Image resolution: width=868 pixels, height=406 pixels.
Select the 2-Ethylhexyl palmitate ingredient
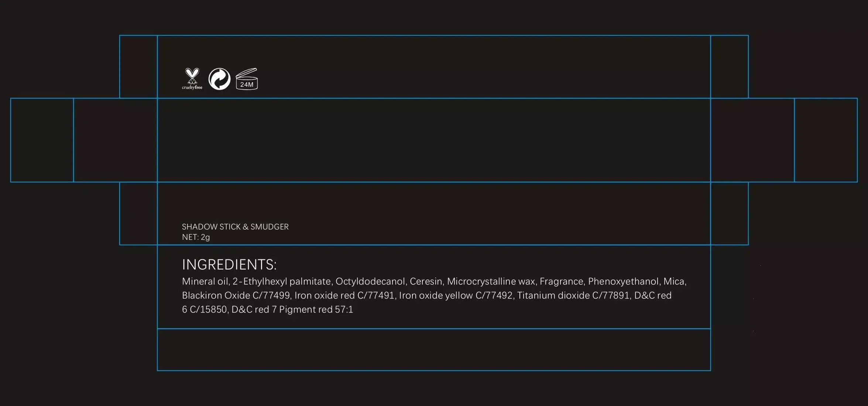point(282,282)
